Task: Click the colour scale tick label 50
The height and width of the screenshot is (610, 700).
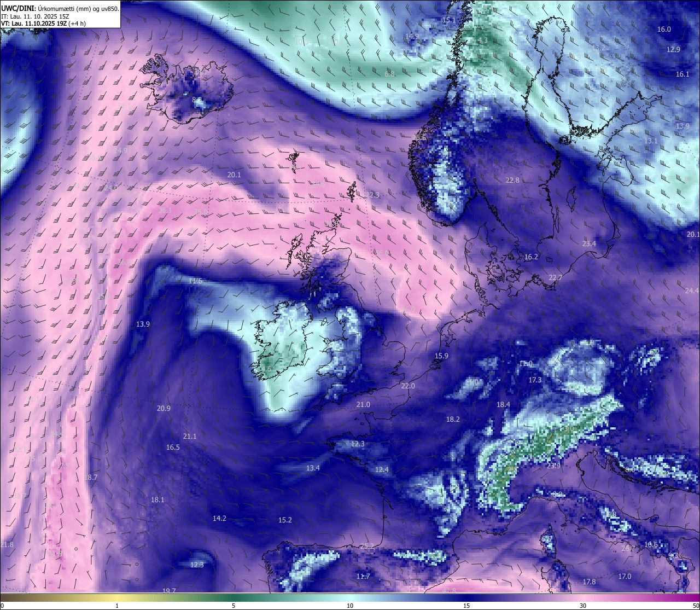Action: [696, 606]
